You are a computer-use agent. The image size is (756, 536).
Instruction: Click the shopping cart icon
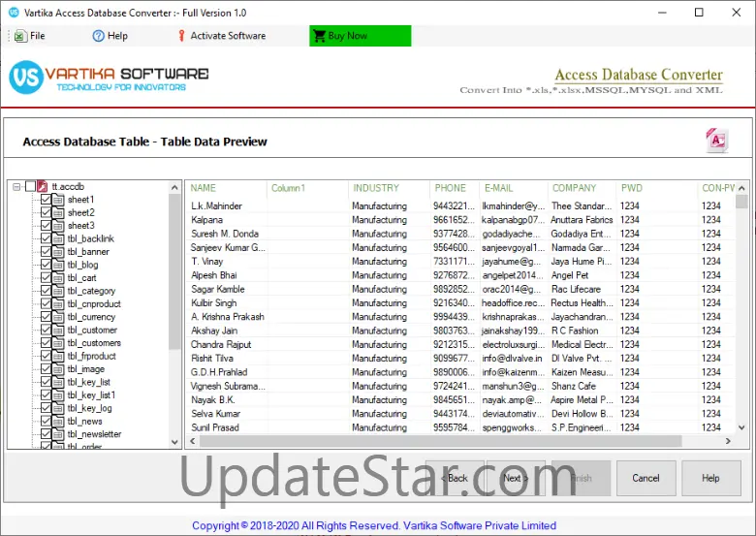click(319, 36)
